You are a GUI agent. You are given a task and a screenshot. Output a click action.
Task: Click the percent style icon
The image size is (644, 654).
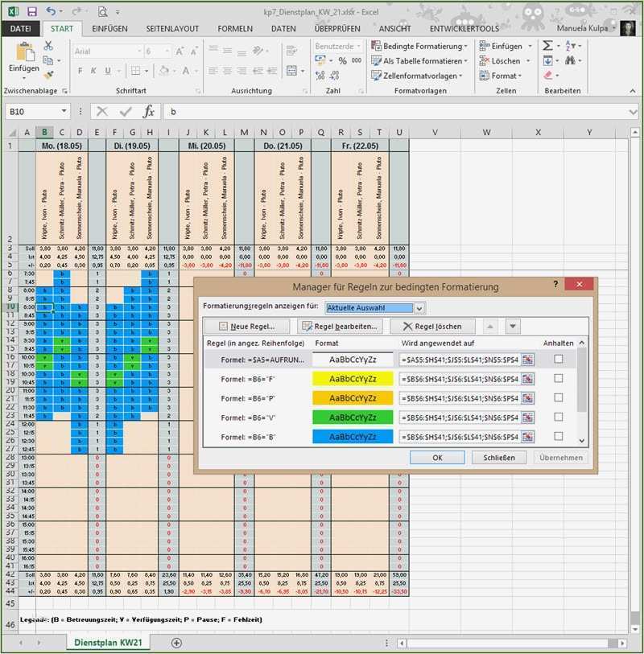342,61
